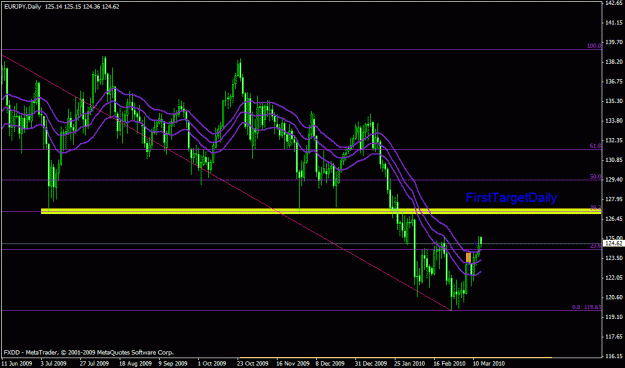Click the 142.65 price scale value
Image resolution: width=625 pixels, height=368 pixels.
(x=614, y=3)
